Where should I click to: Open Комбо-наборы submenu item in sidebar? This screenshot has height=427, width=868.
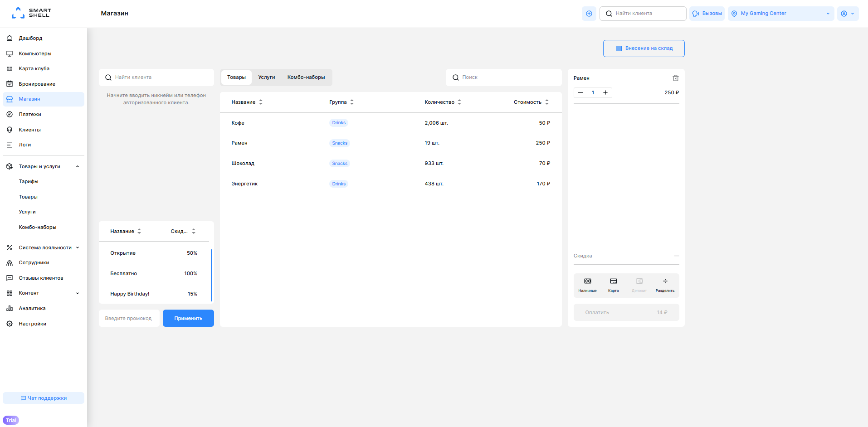click(x=38, y=227)
